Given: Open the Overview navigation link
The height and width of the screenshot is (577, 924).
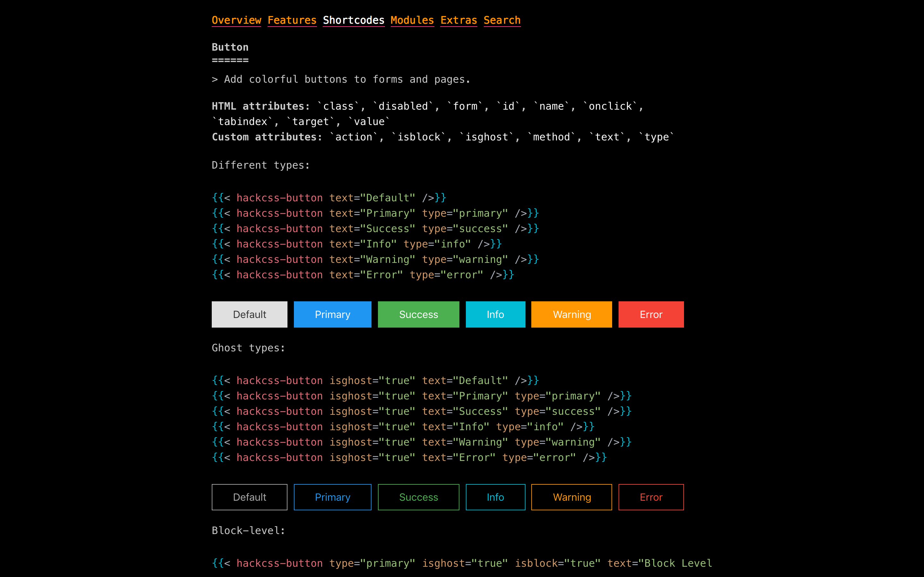Looking at the screenshot, I should click(236, 20).
